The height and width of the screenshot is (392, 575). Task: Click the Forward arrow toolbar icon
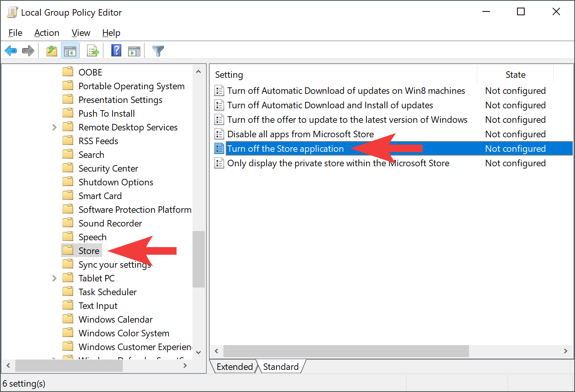pyautogui.click(x=28, y=51)
